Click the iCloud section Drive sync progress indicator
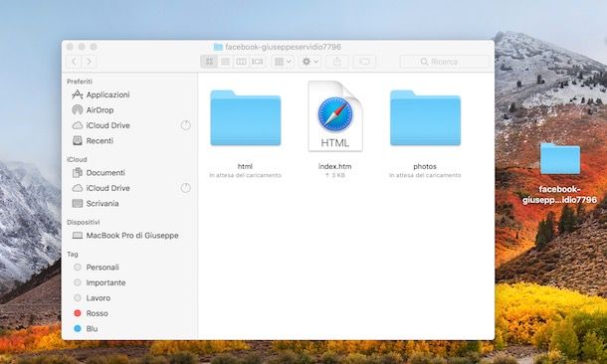Viewport: 607px width, 364px height. tap(186, 188)
